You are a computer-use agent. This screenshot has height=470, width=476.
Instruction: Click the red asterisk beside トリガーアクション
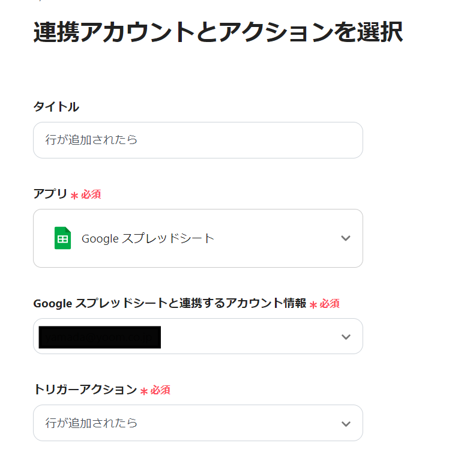click(x=144, y=391)
